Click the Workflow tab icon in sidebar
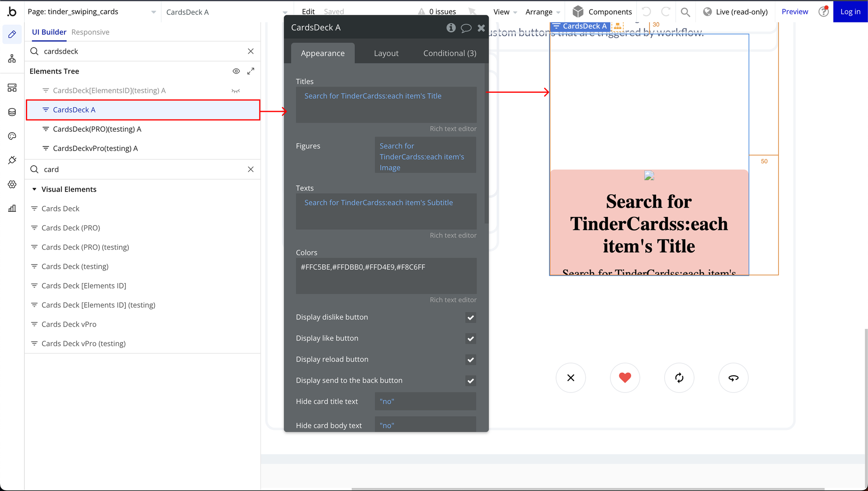The image size is (868, 491). [x=12, y=59]
